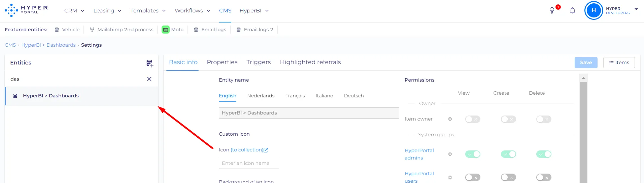
Task: Switch to the Highlighted referrals tab
Action: 310,62
